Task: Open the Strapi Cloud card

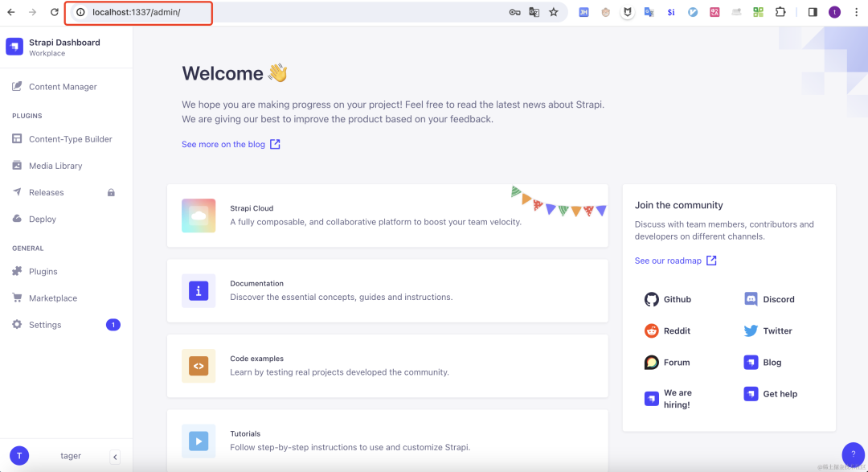Action: pyautogui.click(x=387, y=215)
